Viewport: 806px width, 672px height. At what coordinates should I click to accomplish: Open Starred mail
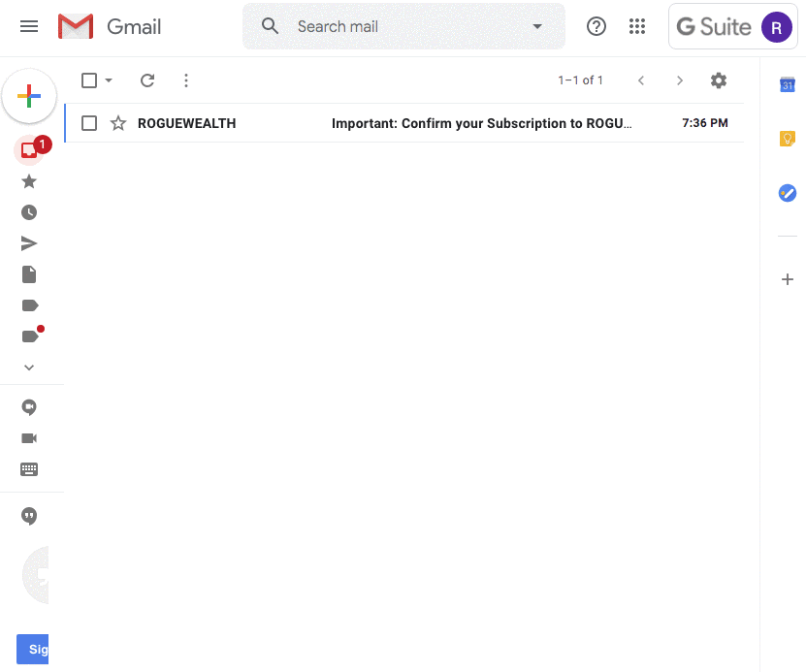29,180
